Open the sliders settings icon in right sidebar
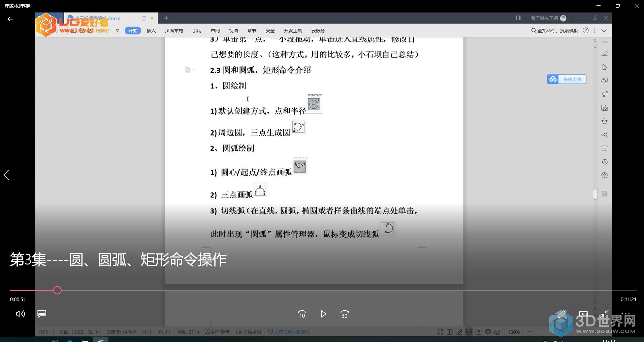644x342 pixels. tap(605, 94)
